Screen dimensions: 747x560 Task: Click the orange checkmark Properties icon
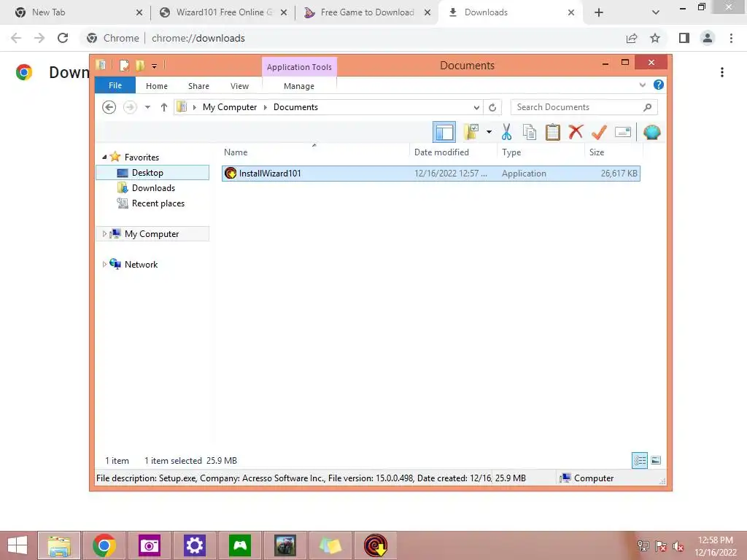click(599, 132)
